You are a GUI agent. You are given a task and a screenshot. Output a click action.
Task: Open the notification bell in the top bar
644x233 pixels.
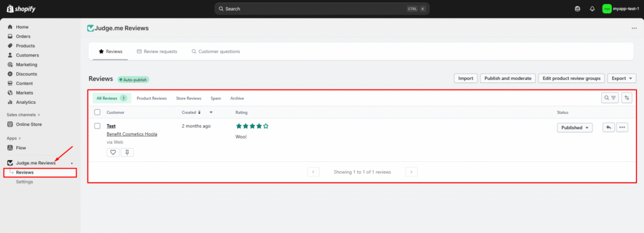tap(592, 9)
